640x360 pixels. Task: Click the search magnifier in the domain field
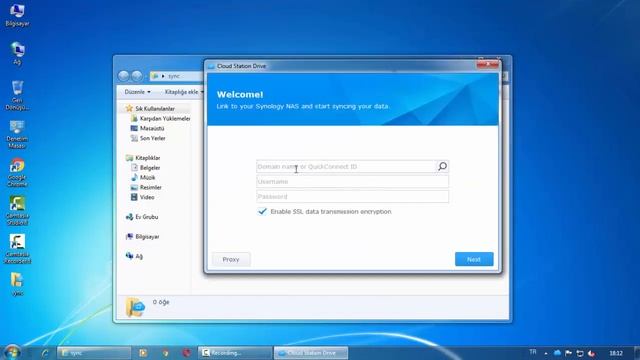(442, 166)
